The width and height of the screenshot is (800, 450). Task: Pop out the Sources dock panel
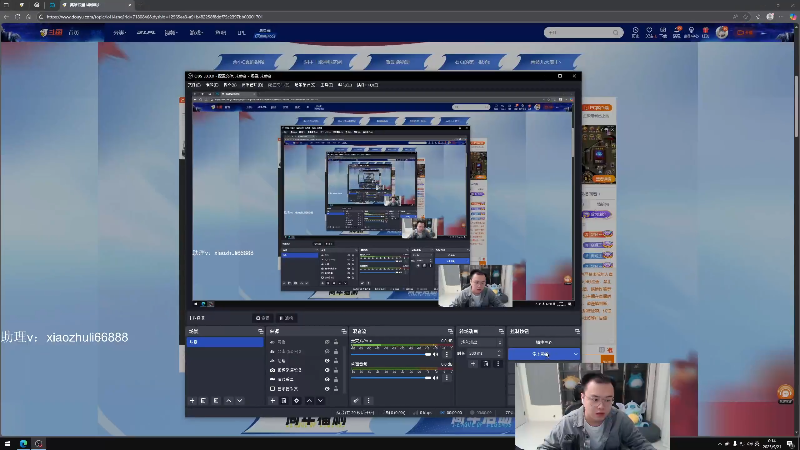click(343, 332)
